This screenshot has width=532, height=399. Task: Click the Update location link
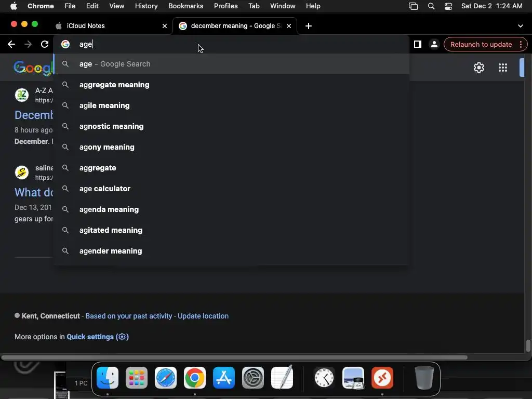(203, 316)
